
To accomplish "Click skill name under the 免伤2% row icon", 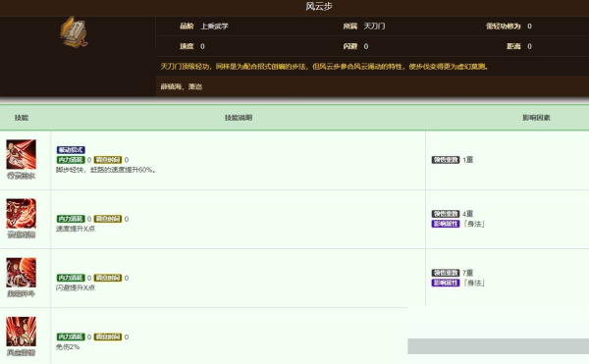I will (21, 353).
